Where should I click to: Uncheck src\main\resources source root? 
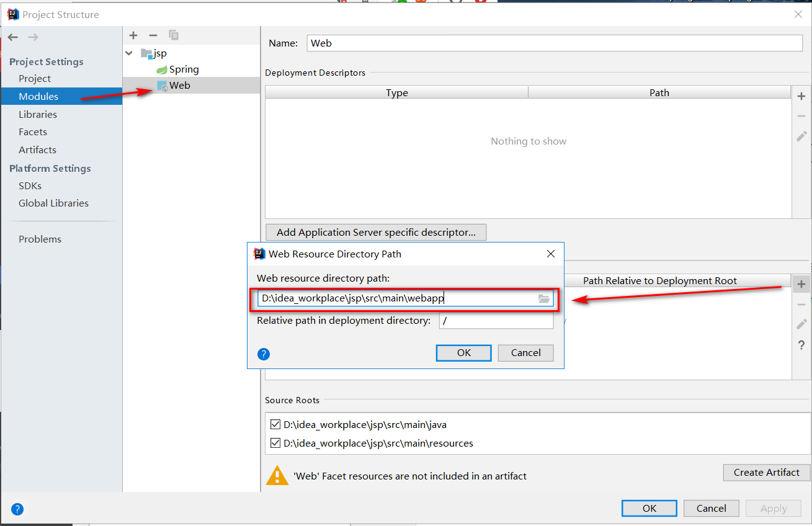tap(275, 443)
